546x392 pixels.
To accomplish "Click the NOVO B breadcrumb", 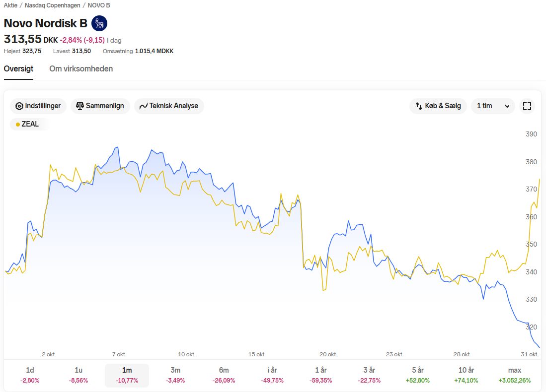I will pyautogui.click(x=99, y=5).
